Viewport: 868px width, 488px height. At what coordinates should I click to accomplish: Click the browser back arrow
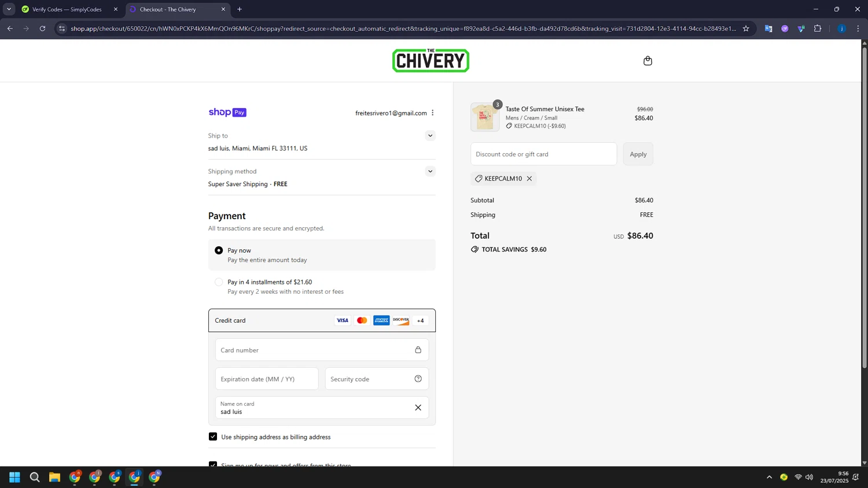pyautogui.click(x=10, y=28)
